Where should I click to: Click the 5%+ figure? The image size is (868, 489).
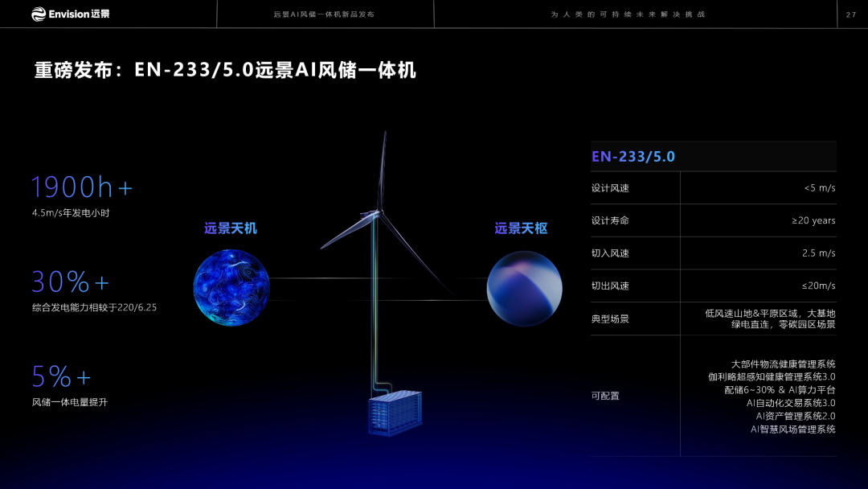(x=61, y=376)
